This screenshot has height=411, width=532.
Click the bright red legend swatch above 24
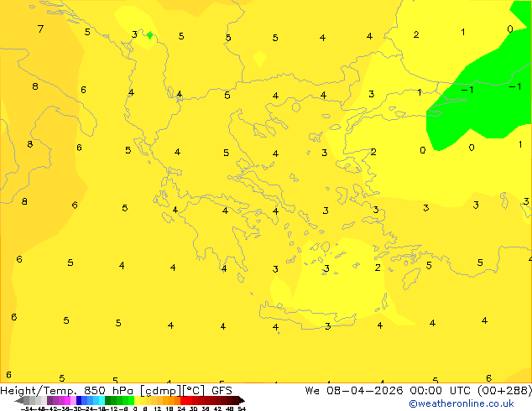tap(183, 400)
